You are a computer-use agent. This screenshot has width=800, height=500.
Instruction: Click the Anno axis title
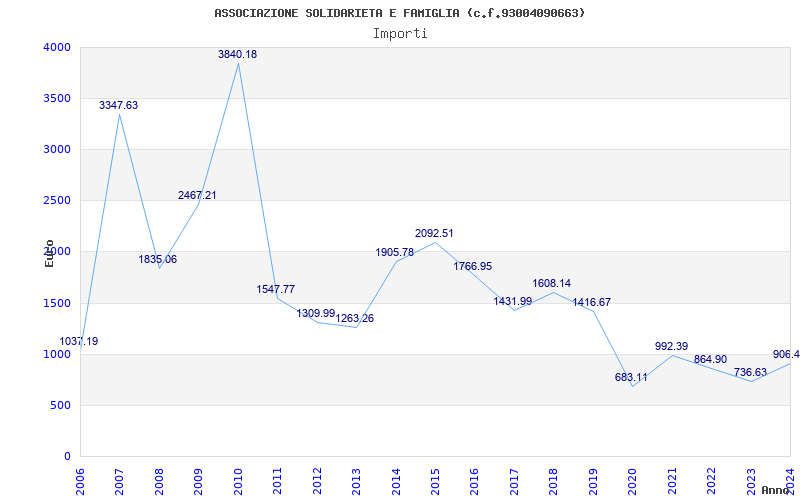point(776,490)
